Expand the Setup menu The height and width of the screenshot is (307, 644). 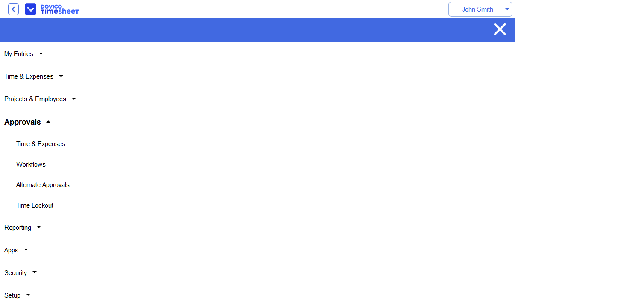[12, 295]
